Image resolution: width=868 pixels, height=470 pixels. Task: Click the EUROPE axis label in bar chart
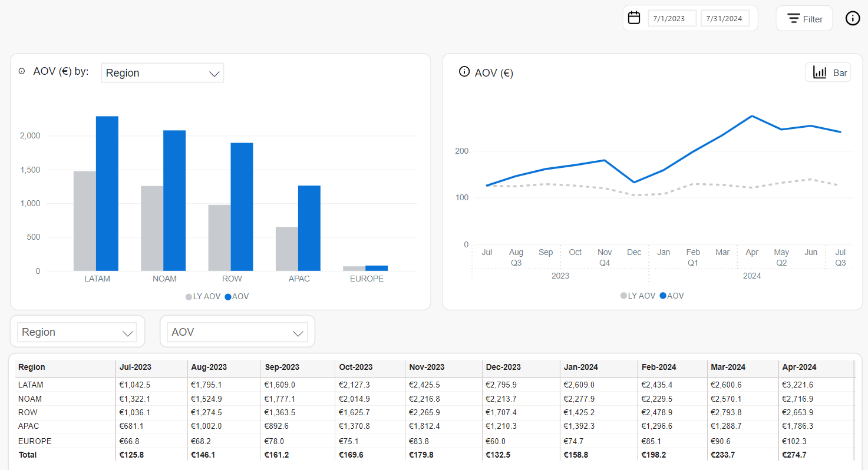pyautogui.click(x=367, y=279)
